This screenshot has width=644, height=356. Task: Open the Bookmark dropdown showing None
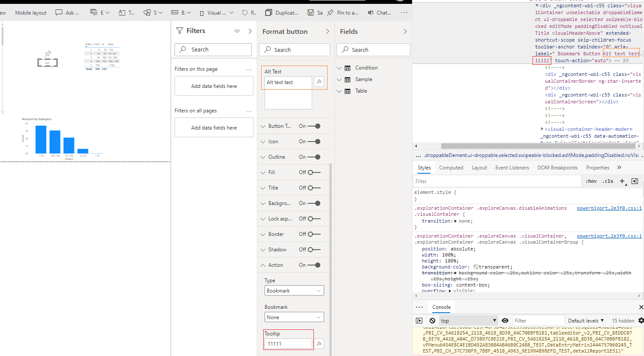(294, 317)
